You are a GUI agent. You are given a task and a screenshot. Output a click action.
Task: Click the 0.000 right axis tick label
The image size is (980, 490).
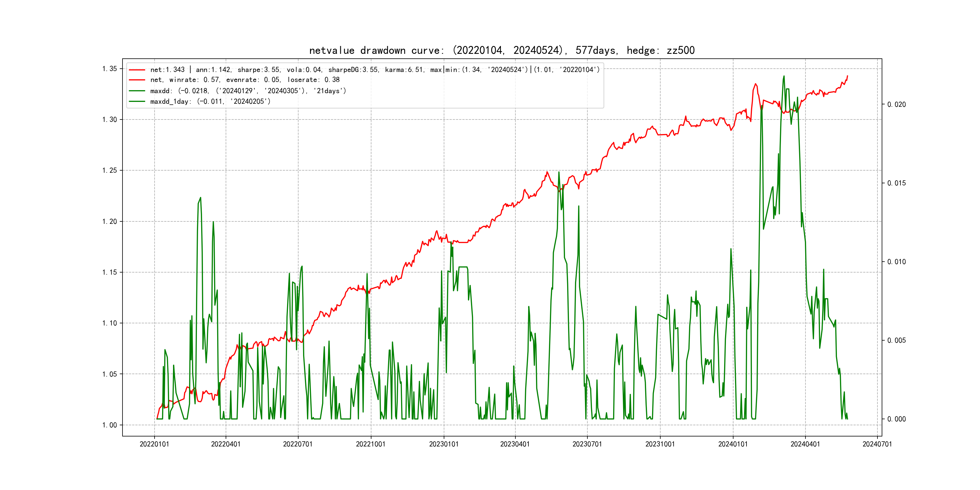[x=896, y=419]
